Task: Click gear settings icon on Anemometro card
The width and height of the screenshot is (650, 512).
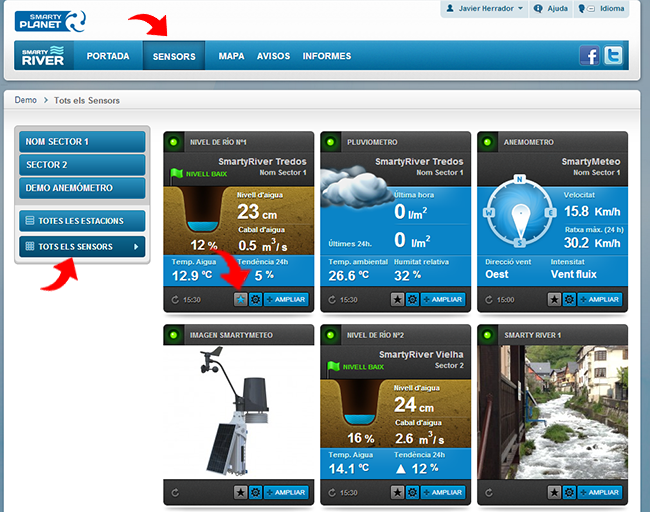Action: 569,299
